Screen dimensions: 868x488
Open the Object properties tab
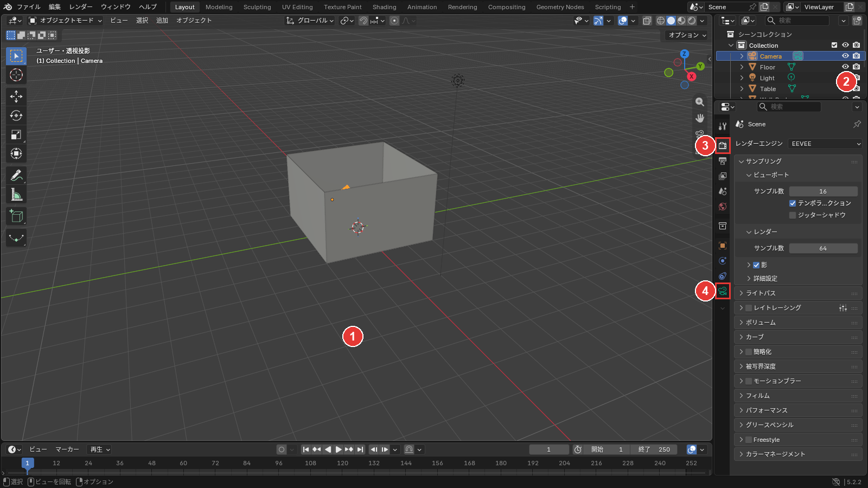click(x=723, y=246)
